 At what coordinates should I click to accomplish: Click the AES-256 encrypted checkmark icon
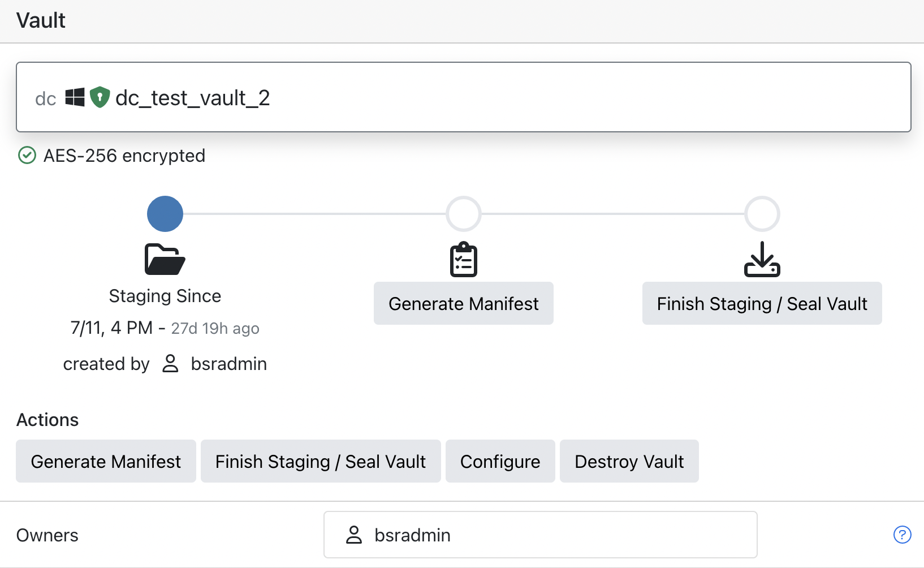[27, 155]
